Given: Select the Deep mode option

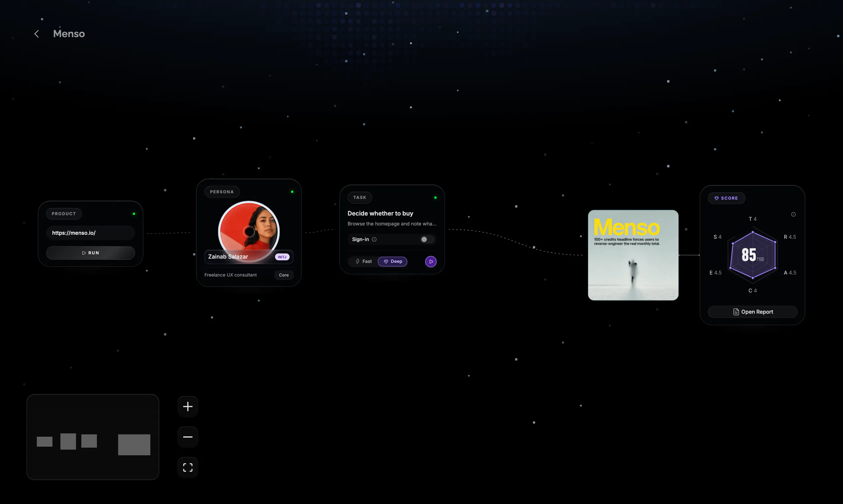Looking at the screenshot, I should coord(393,262).
